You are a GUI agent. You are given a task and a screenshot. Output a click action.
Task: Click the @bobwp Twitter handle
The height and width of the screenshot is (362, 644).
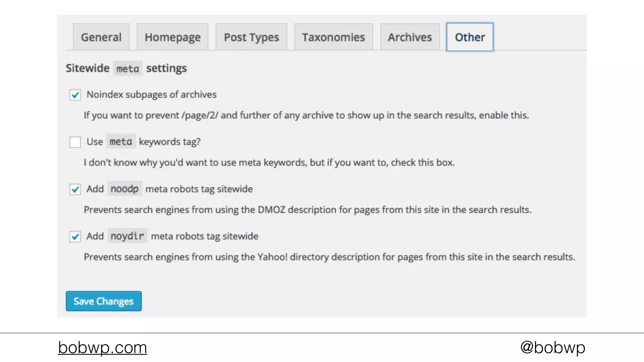(x=552, y=348)
